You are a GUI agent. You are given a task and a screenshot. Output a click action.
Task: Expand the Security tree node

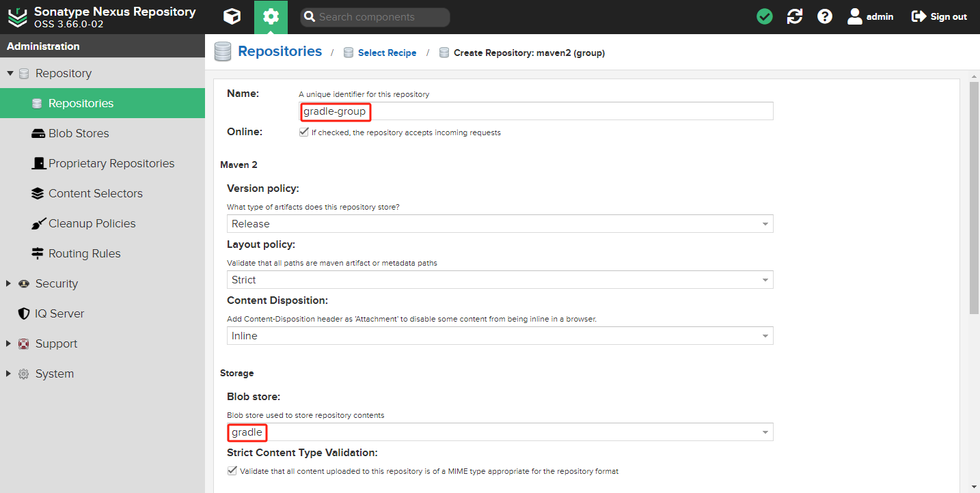[9, 283]
